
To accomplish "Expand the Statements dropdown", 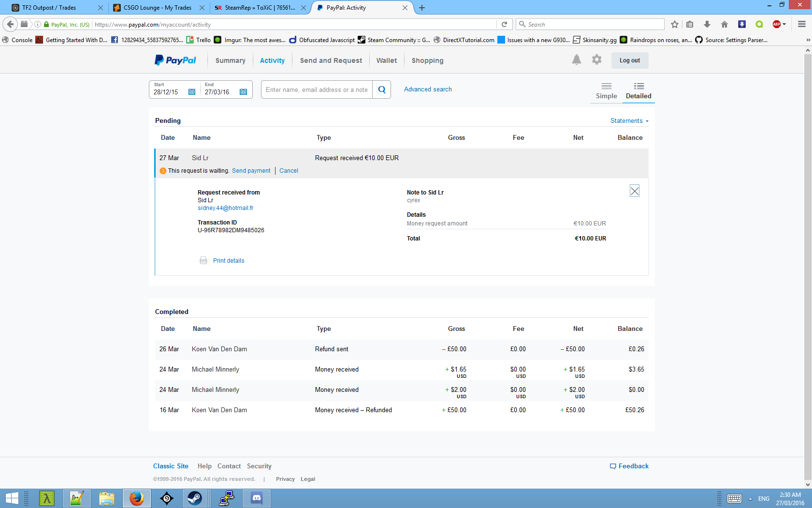I will (x=629, y=121).
